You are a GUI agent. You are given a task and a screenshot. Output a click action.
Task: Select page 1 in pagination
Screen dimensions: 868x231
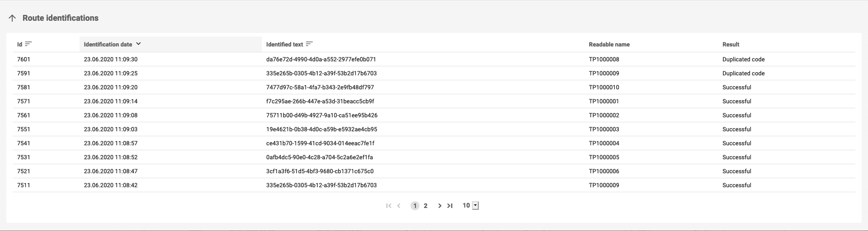[x=415, y=206]
